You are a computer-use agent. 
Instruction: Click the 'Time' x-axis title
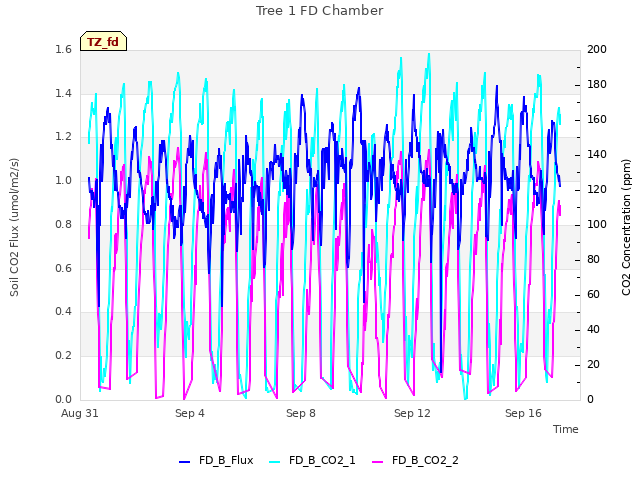coord(566,429)
